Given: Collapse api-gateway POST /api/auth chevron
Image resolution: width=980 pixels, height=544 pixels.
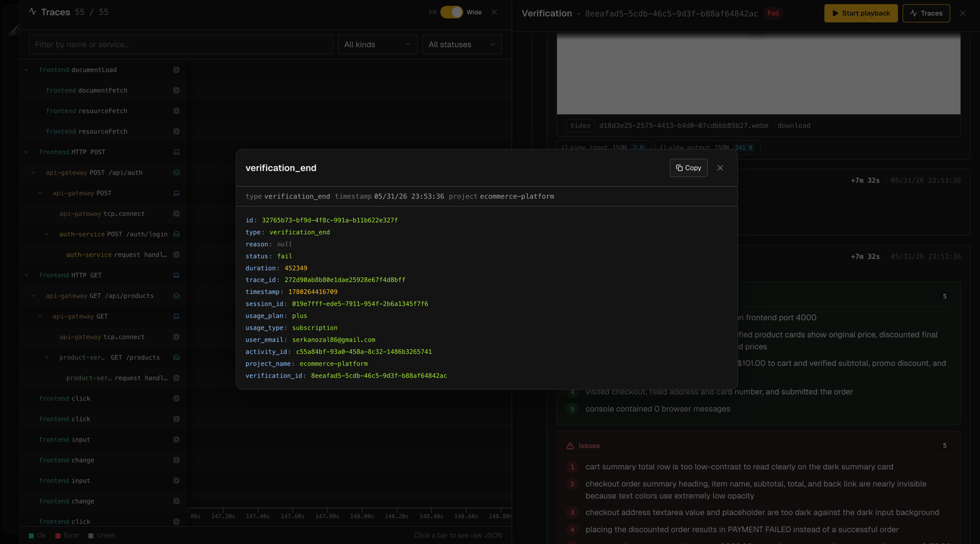Looking at the screenshot, I should click(x=33, y=172).
